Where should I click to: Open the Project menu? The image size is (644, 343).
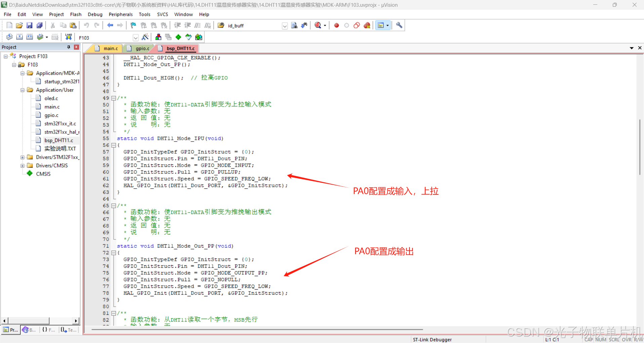pos(56,14)
